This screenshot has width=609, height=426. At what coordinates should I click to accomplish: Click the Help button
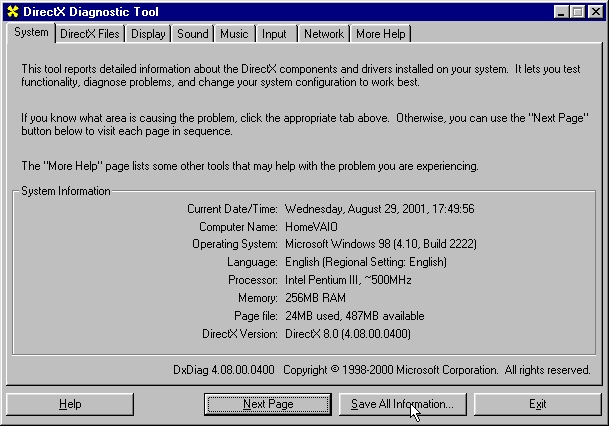tap(70, 404)
